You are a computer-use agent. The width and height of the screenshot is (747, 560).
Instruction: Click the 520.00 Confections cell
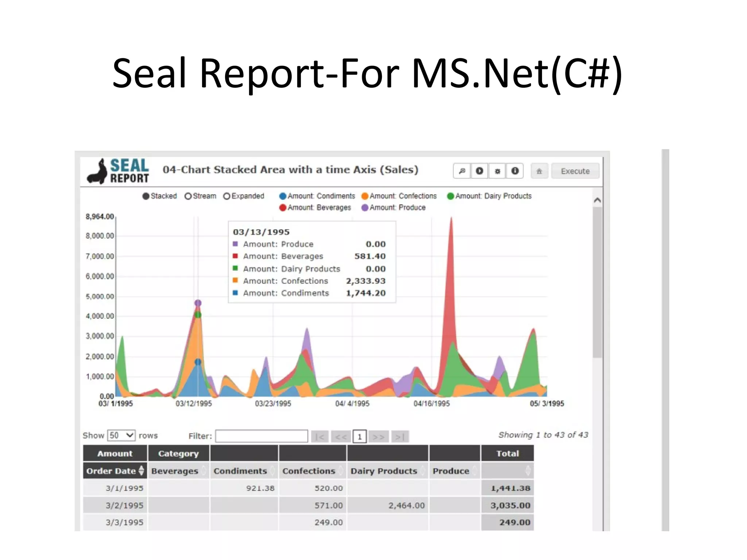pyautogui.click(x=313, y=488)
